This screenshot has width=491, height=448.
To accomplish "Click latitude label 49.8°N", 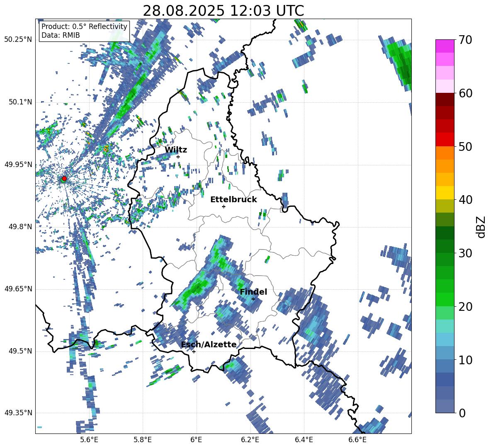I will coord(20,227).
